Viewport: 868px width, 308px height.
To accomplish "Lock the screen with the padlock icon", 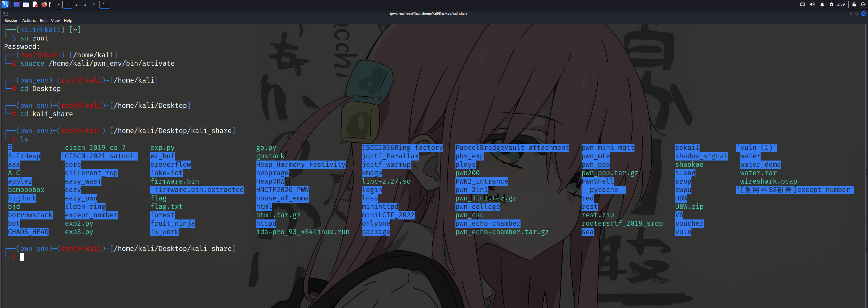I will pyautogui.click(x=854, y=4).
